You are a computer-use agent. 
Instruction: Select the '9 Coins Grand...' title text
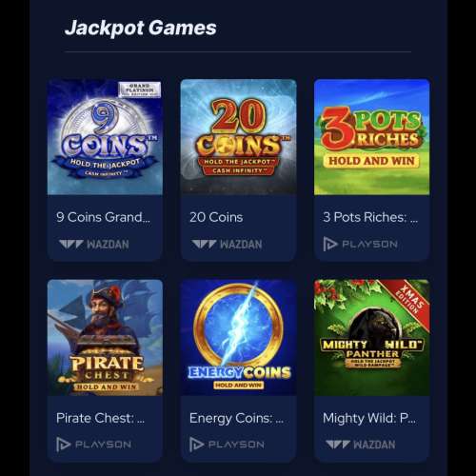[103, 217]
